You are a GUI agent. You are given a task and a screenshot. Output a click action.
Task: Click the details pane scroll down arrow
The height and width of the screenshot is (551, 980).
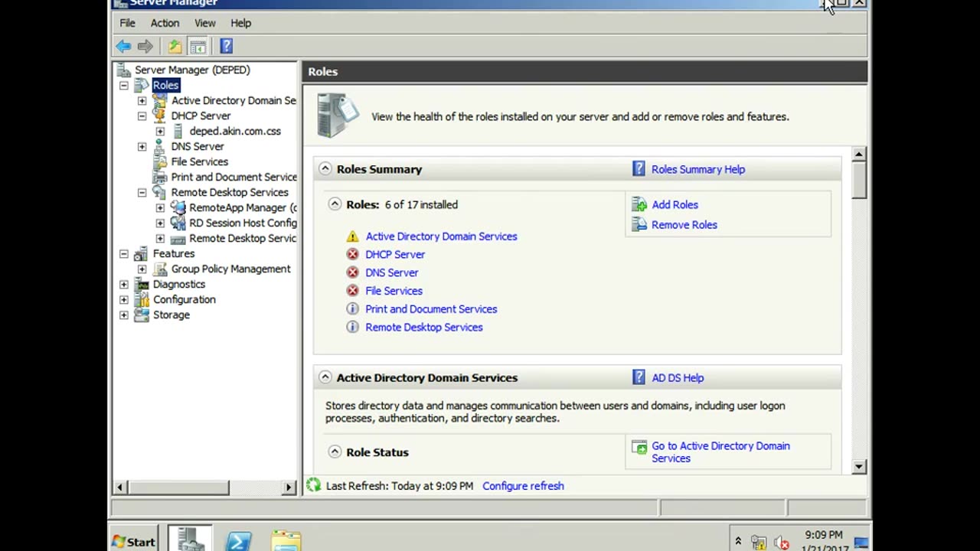pos(859,466)
